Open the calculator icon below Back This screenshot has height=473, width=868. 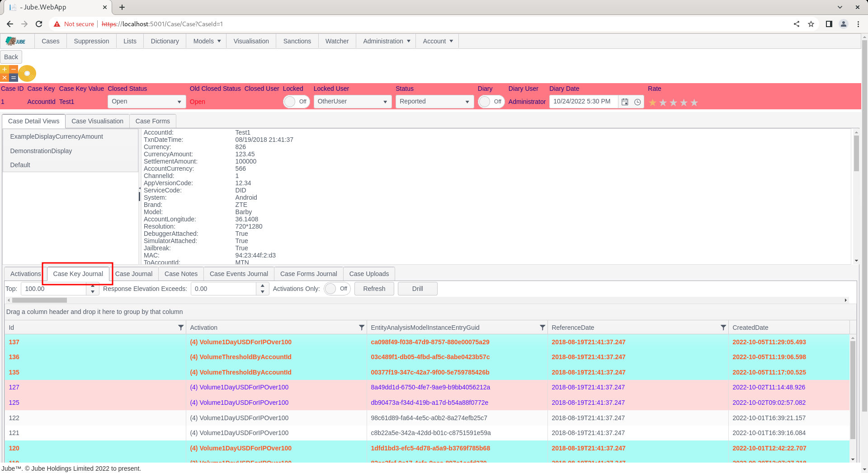click(x=9, y=73)
